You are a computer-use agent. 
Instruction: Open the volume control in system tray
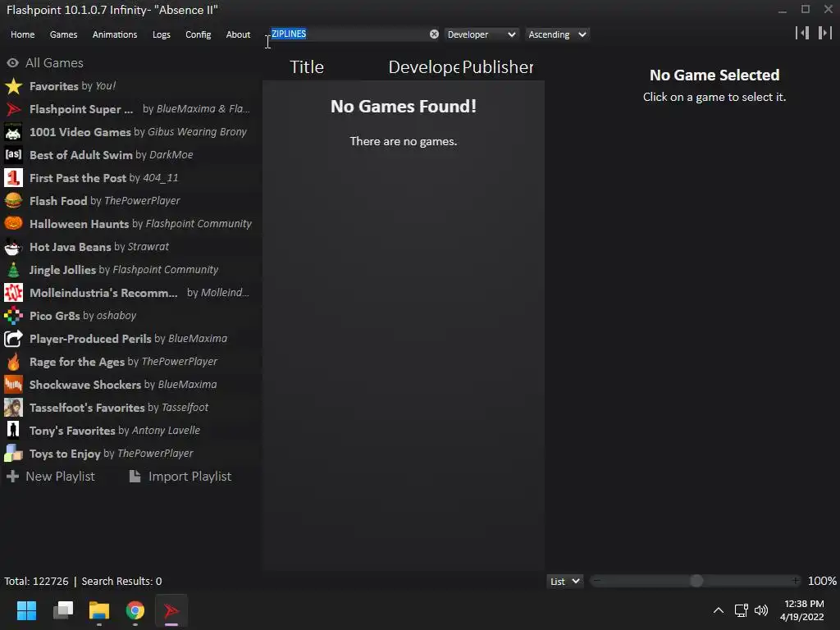[761, 610]
